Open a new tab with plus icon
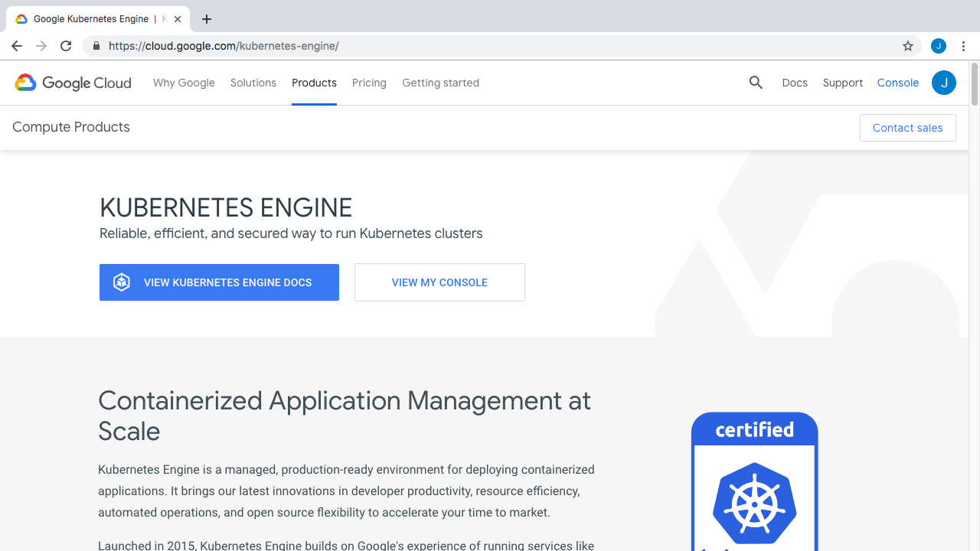Viewport: 980px width, 551px height. pos(207,19)
